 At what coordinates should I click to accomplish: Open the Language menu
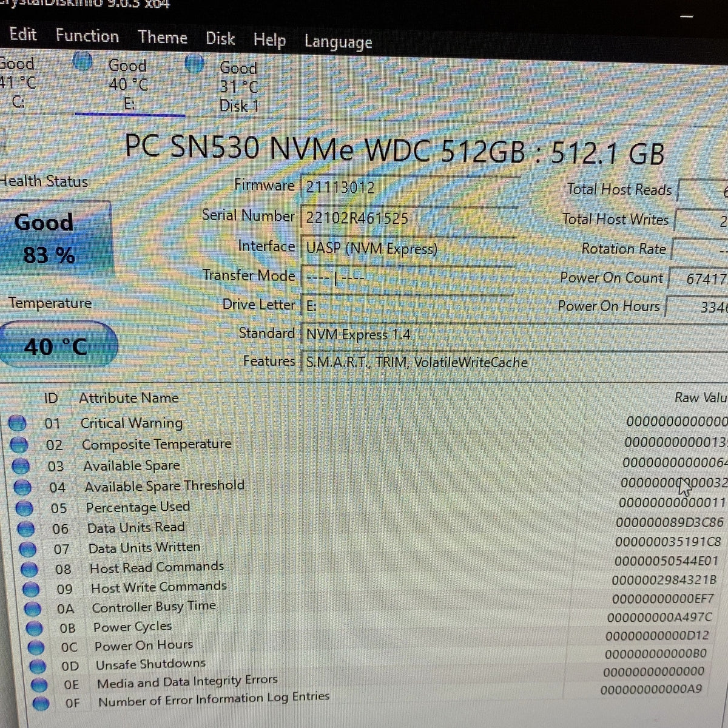338,42
